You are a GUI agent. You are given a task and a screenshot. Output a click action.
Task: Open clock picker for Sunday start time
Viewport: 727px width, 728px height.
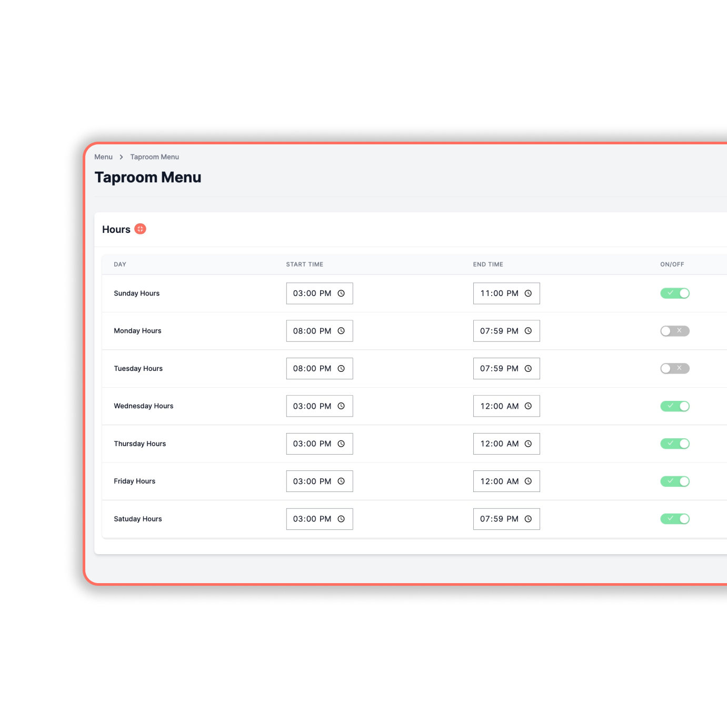point(341,293)
